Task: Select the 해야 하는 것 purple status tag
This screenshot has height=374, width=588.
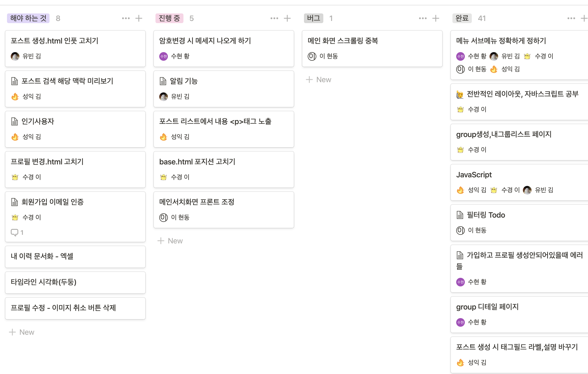Action: click(x=28, y=18)
